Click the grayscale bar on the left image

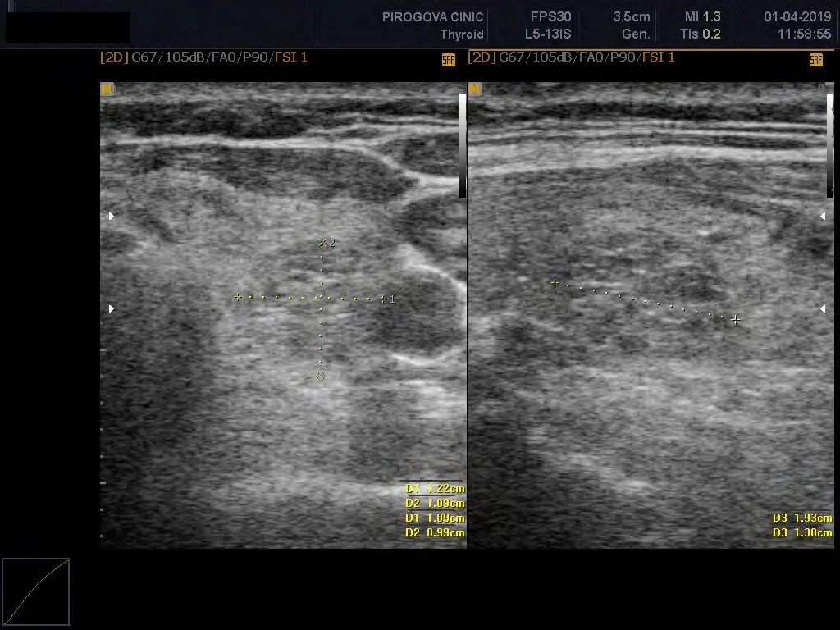click(x=463, y=146)
